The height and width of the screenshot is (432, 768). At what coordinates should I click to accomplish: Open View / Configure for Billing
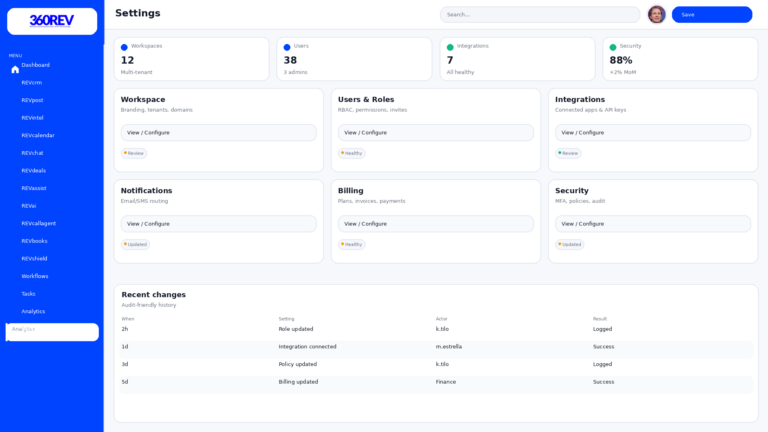pos(435,224)
